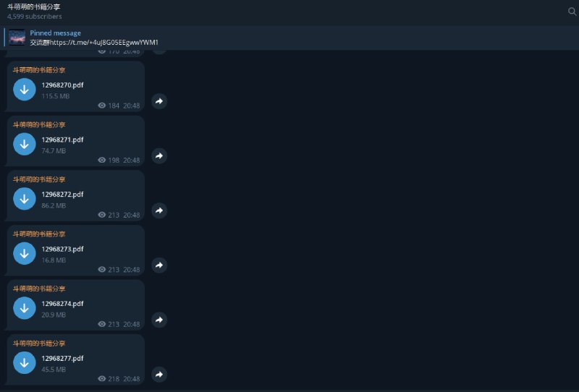Forward the 12968273.pdf message
The image size is (579, 392).
tap(159, 265)
